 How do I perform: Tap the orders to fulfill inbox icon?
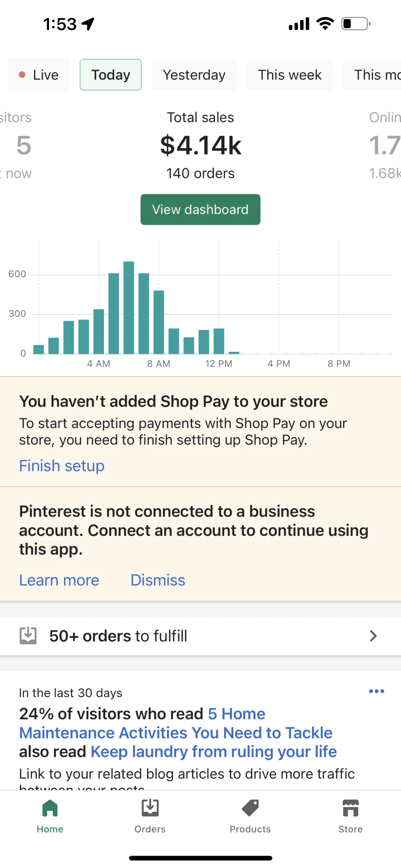28,636
